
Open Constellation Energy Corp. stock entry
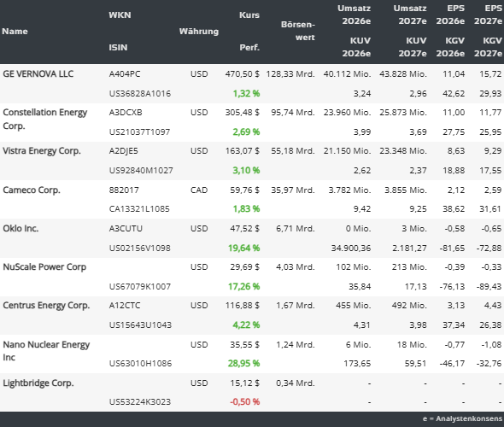[44, 119]
